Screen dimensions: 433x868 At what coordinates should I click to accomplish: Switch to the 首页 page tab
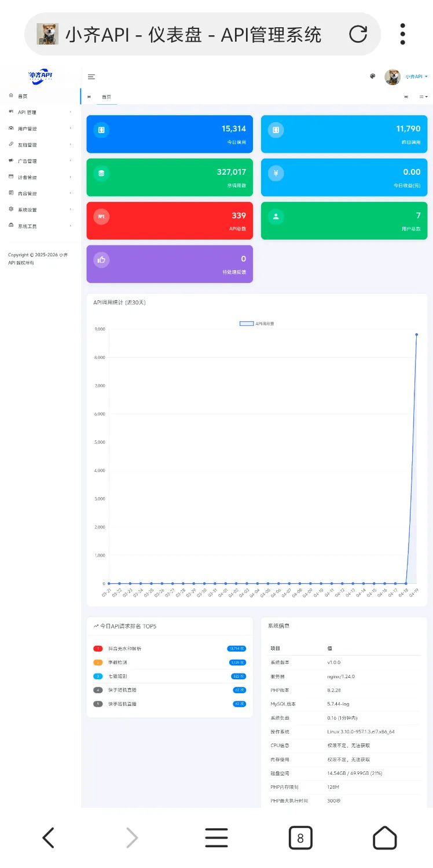pyautogui.click(x=107, y=97)
